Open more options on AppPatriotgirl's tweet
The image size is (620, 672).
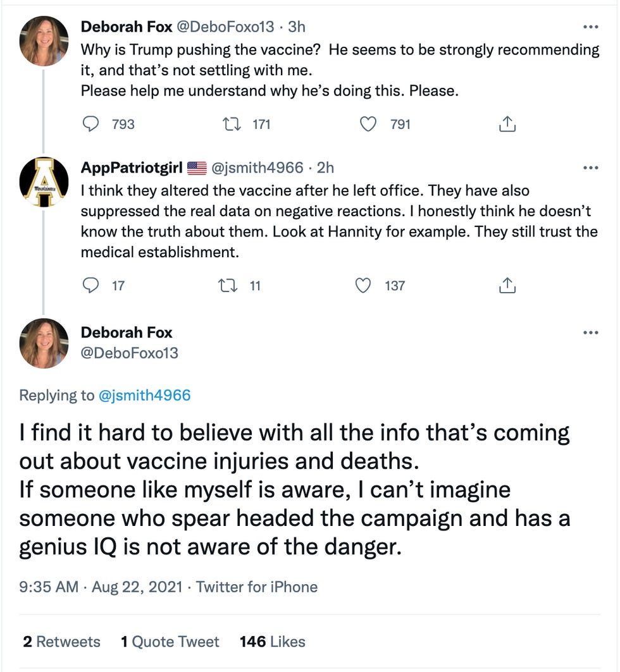point(590,168)
